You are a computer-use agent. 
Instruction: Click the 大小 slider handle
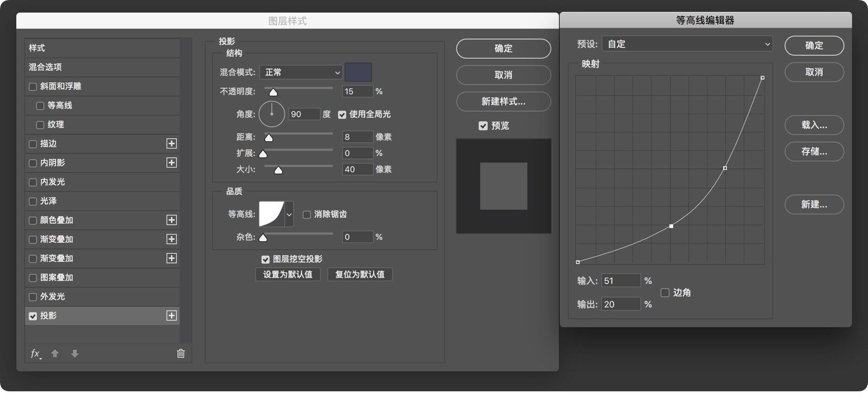(x=278, y=170)
